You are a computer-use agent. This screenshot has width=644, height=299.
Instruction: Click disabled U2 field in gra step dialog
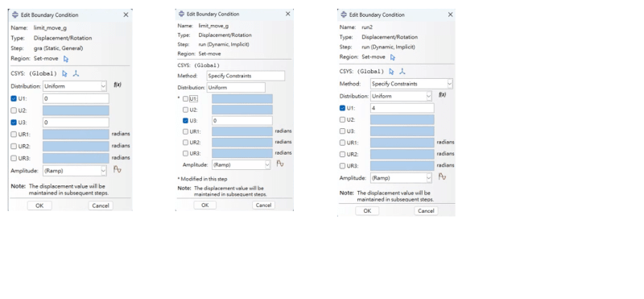coord(76,110)
